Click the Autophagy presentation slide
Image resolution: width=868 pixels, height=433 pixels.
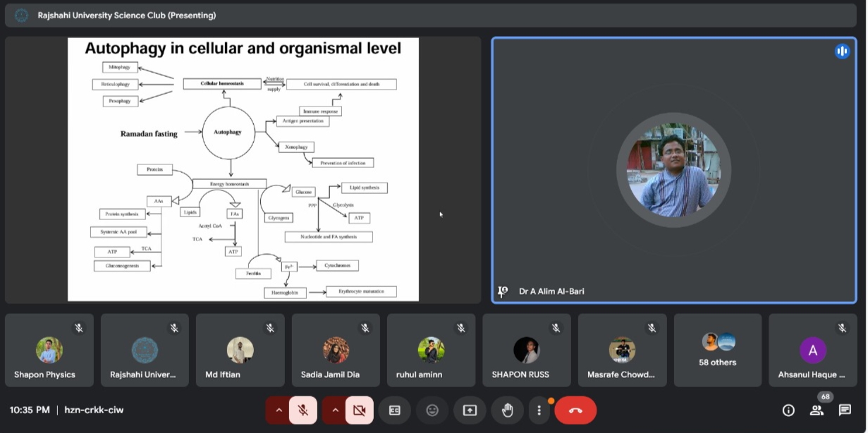[243, 169]
